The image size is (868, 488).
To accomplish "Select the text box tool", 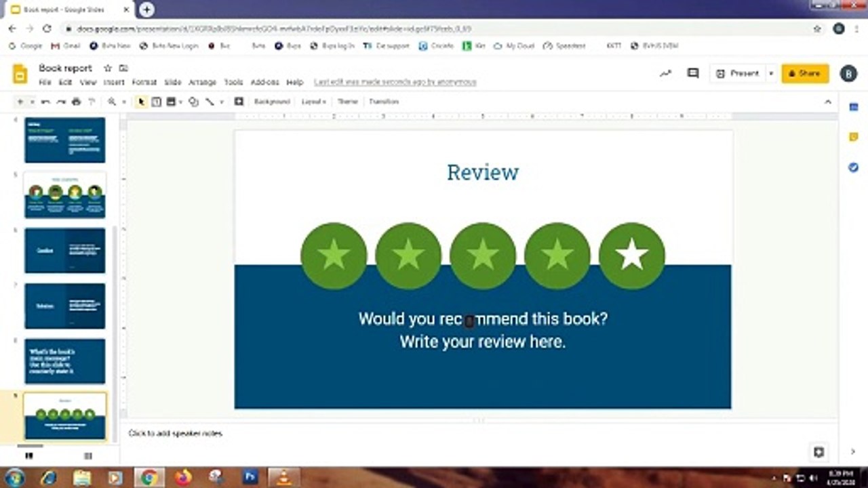I will (156, 102).
